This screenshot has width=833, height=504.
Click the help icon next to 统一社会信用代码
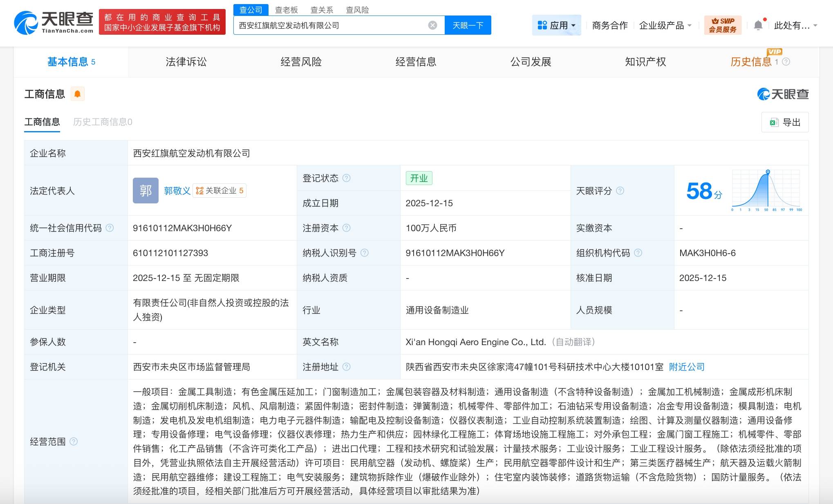point(110,228)
